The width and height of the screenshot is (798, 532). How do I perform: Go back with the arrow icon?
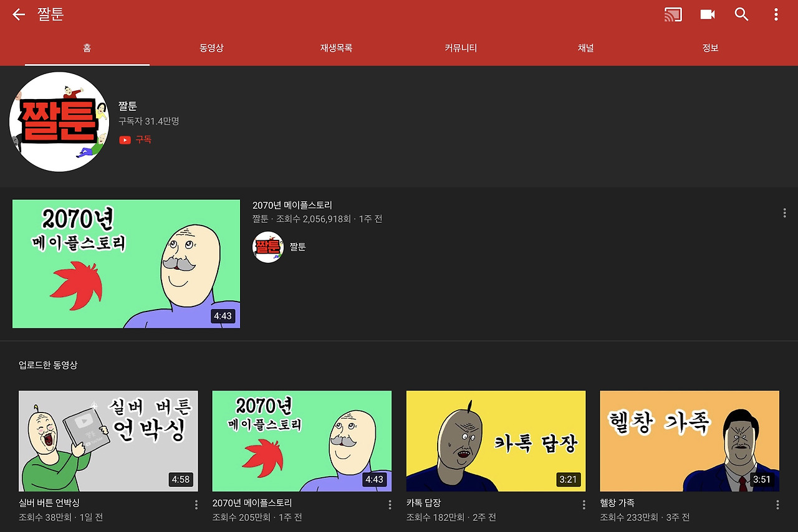[x=19, y=14]
